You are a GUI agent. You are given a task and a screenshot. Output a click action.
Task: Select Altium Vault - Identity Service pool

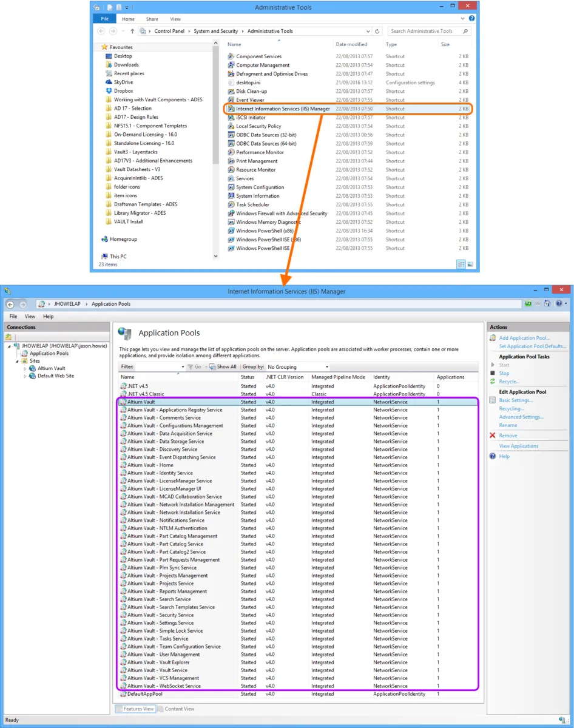coord(298,473)
